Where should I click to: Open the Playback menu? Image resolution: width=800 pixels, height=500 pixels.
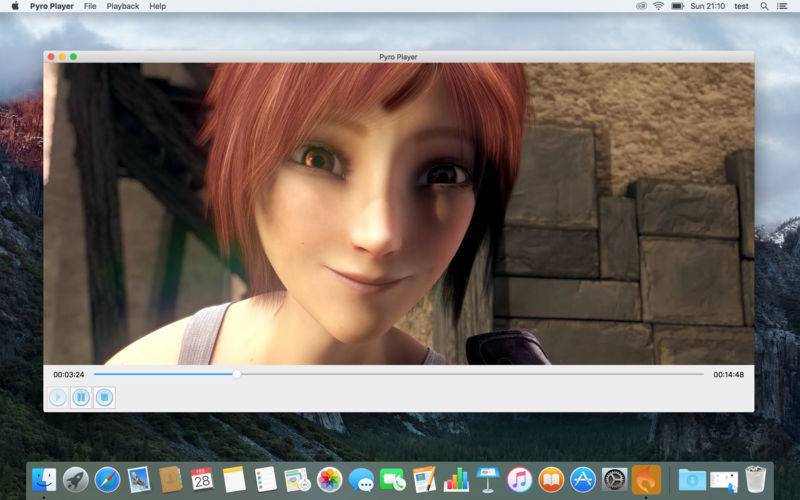[x=122, y=6]
